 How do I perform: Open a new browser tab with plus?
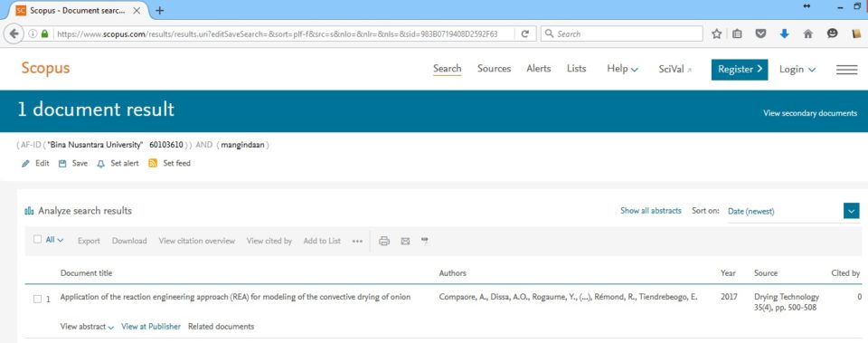point(159,11)
